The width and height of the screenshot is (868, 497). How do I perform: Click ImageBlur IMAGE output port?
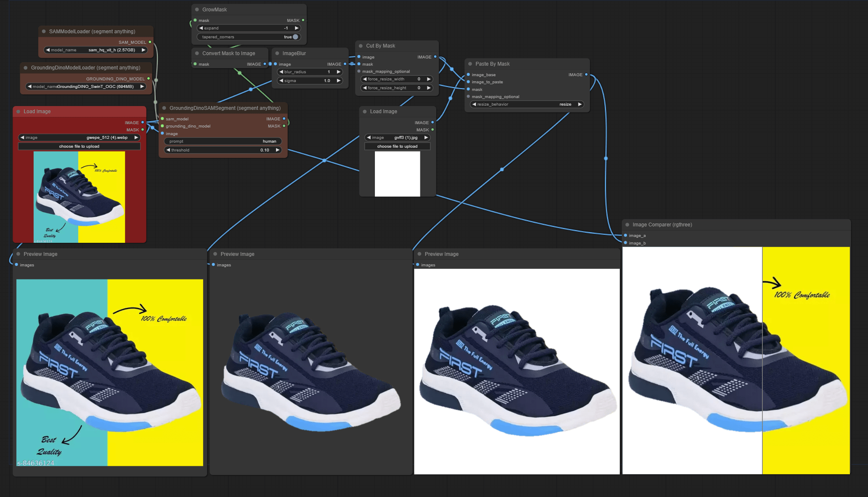[x=345, y=64]
